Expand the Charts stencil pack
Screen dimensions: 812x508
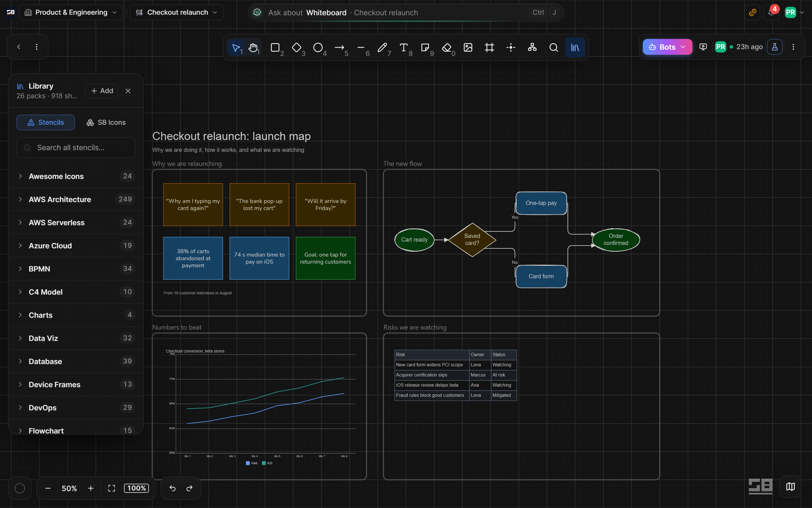coord(76,315)
